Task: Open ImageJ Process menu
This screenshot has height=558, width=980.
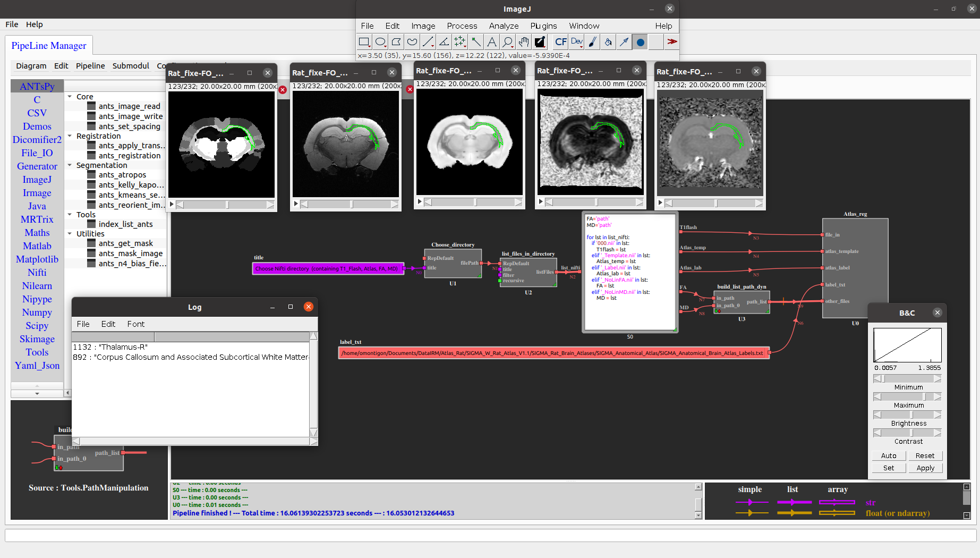Action: pyautogui.click(x=462, y=26)
